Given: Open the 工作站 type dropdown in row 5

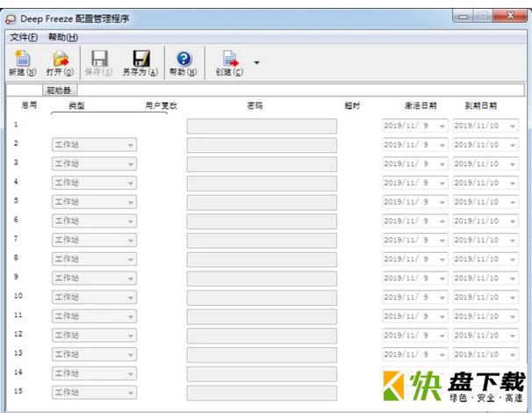Looking at the screenshot, I should [x=94, y=202].
